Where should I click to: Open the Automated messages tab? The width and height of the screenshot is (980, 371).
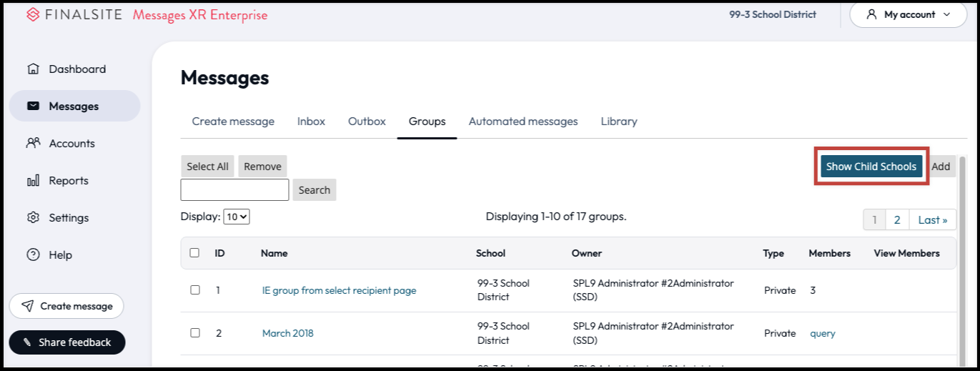pyautogui.click(x=523, y=122)
